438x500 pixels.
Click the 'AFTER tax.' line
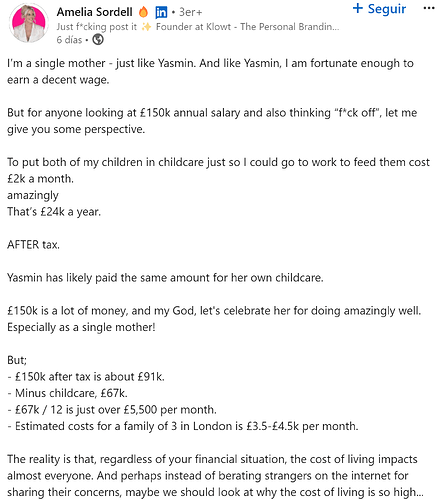33,245
